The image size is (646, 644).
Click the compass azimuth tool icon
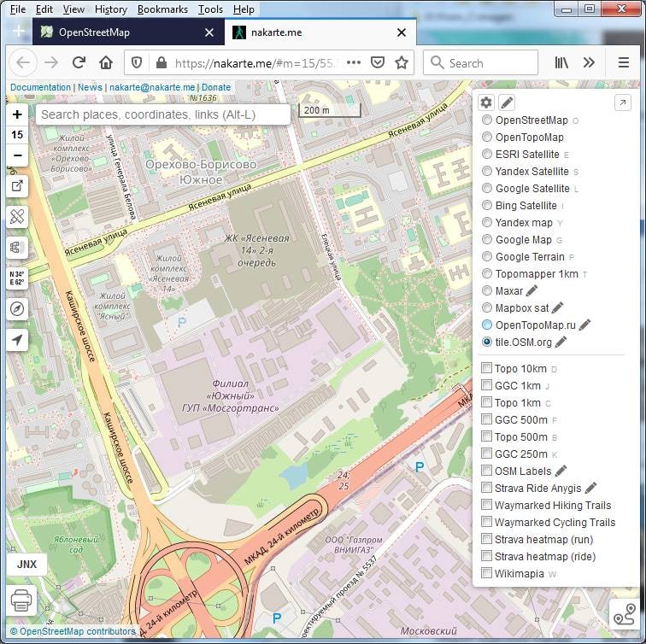point(17,309)
